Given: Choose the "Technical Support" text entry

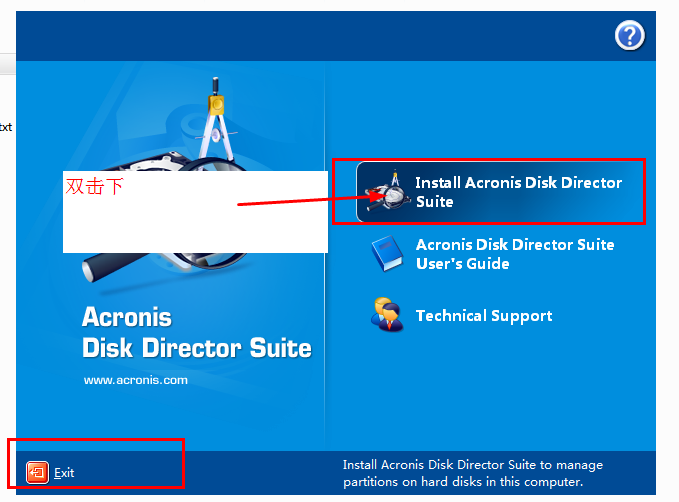Looking at the screenshot, I should pos(484,316).
